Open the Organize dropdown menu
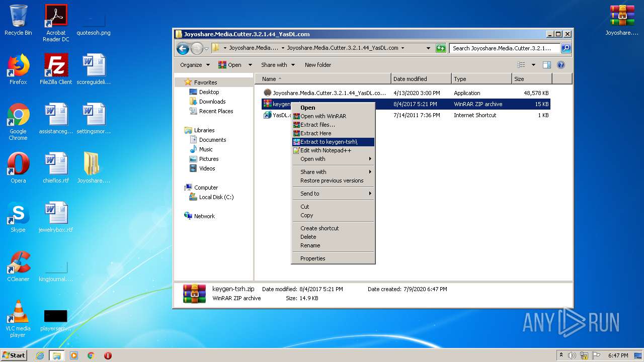Screen dimensions: 644x362 (195, 65)
